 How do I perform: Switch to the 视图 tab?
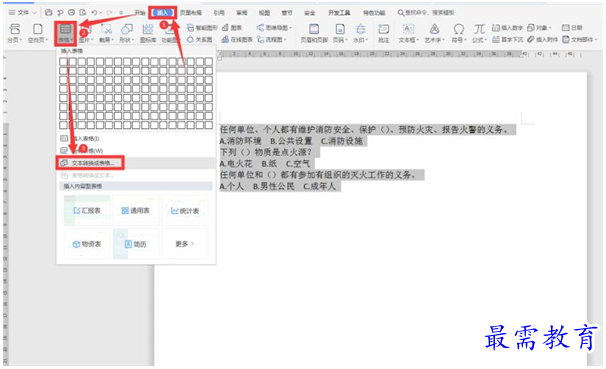pos(264,13)
